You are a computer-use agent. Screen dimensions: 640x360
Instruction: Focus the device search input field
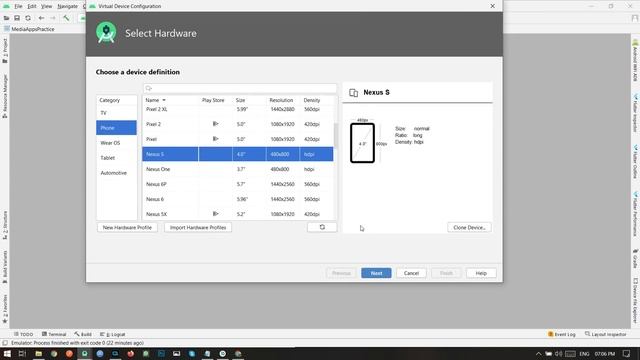(x=240, y=88)
